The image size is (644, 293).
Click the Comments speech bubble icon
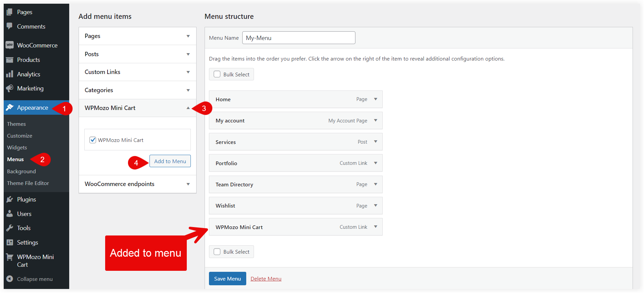tap(9, 26)
